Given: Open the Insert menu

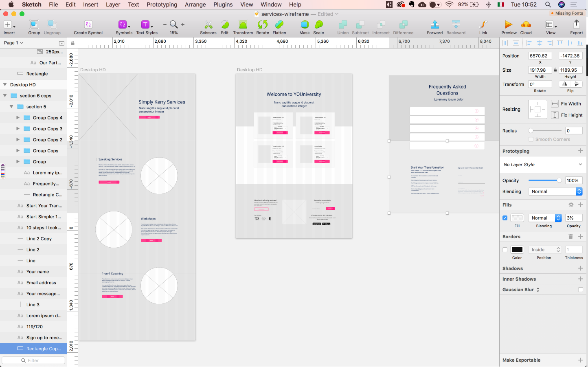Looking at the screenshot, I should coord(91,4).
